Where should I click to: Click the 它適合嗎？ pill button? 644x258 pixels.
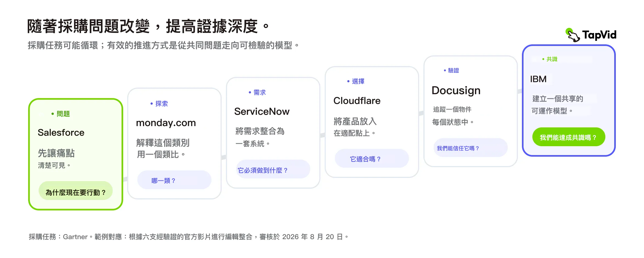(x=372, y=158)
